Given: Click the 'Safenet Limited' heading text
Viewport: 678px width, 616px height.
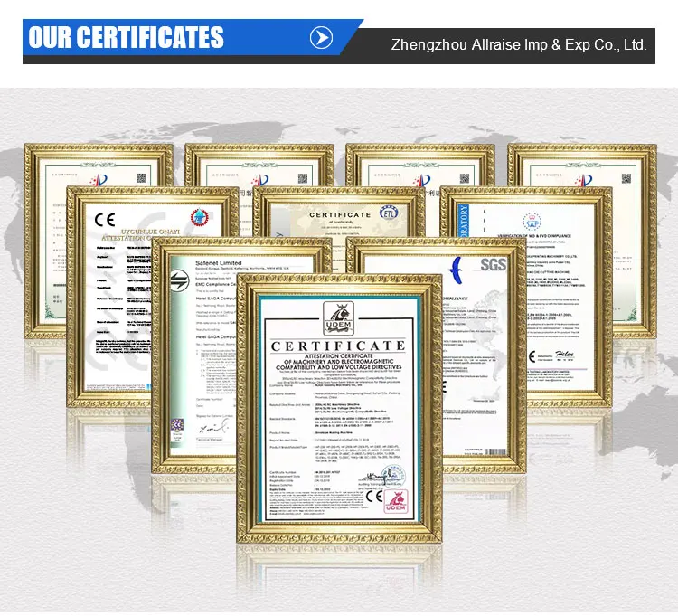Looking at the screenshot, I should (x=219, y=263).
